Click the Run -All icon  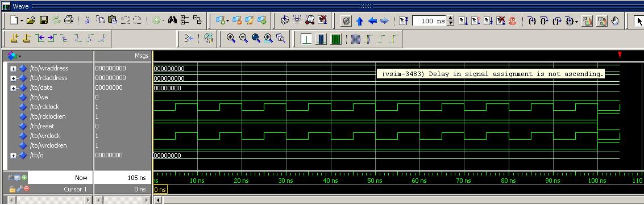(x=488, y=20)
